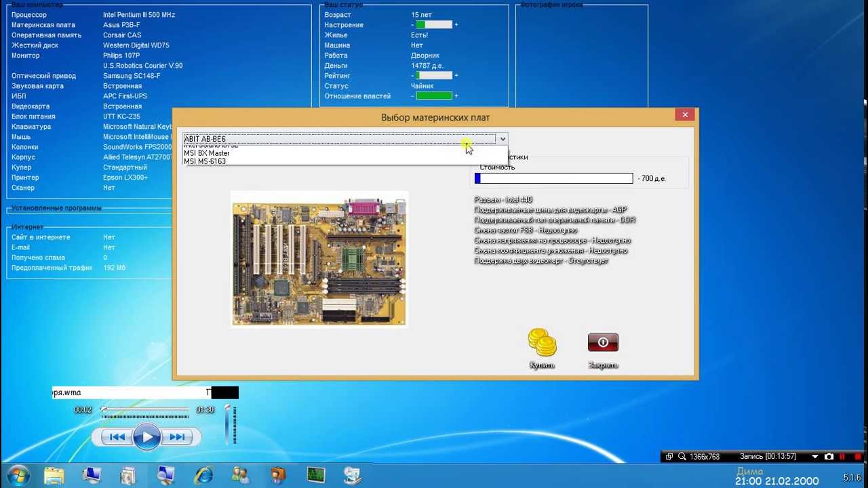Viewport: 868px width, 488px height.
Task: Open the two people taskbar icon
Action: 240,476
